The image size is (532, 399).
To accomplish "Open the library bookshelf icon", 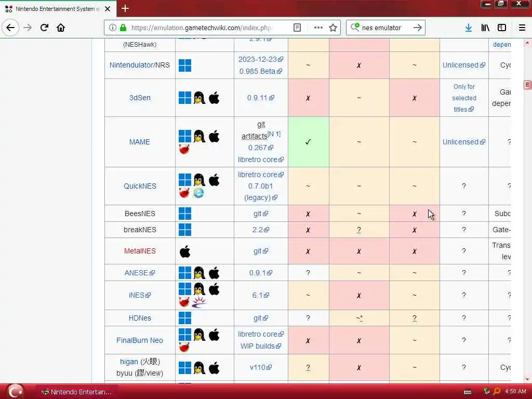I will pyautogui.click(x=485, y=28).
